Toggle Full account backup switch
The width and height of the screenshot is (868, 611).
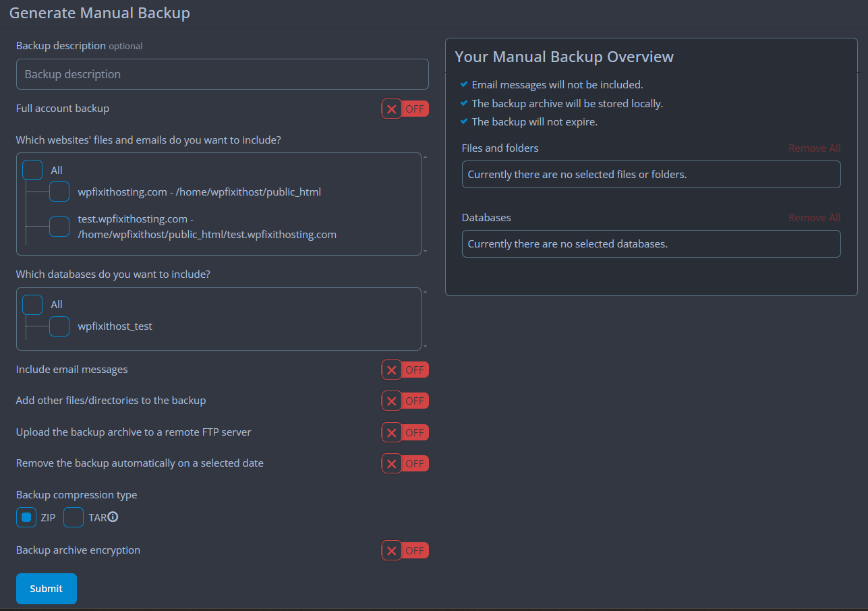pos(405,109)
